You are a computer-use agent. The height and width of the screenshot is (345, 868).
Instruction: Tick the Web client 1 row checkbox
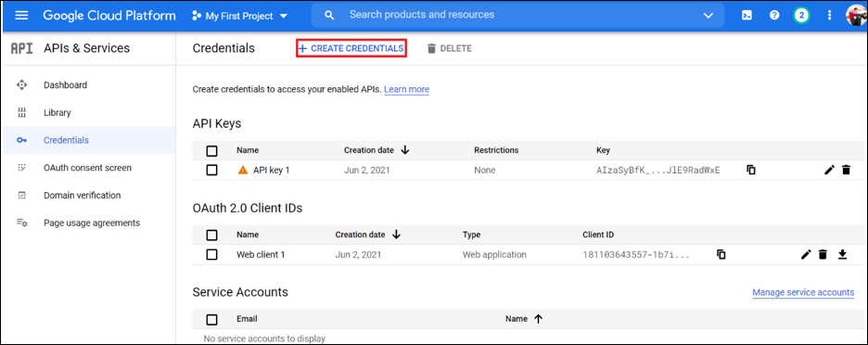pyautogui.click(x=211, y=254)
